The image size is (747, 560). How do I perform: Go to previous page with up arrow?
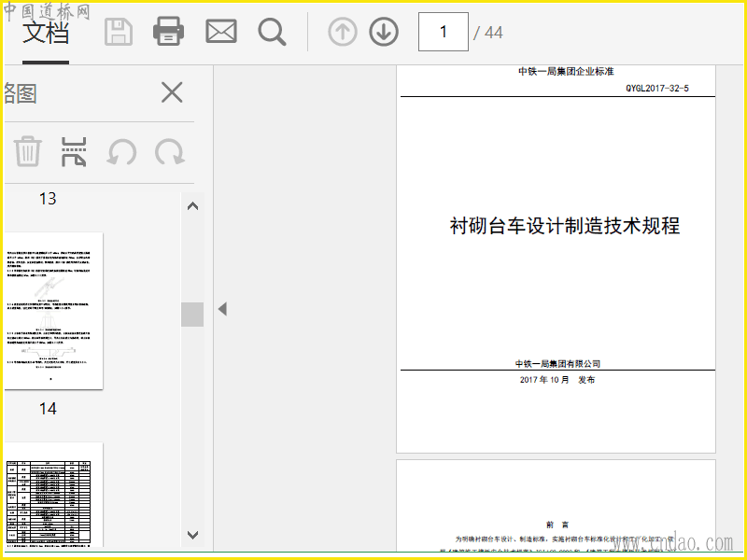tap(343, 32)
